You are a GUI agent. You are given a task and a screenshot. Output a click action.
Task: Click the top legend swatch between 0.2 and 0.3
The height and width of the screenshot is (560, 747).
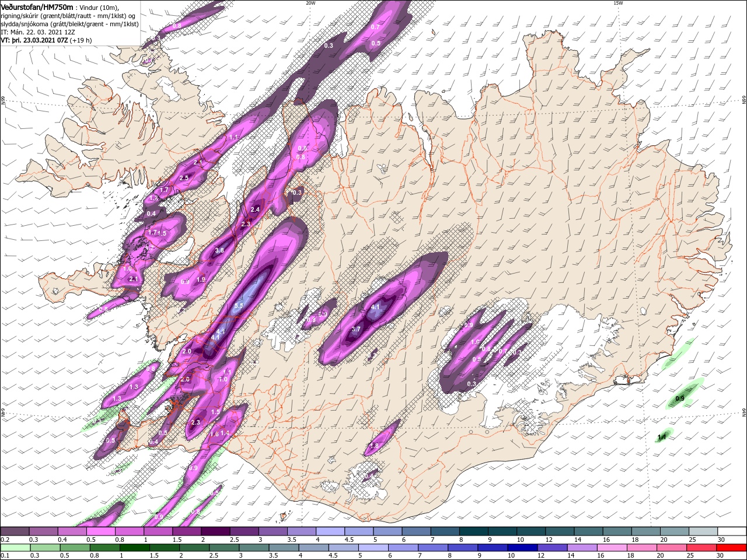[x=15, y=531]
